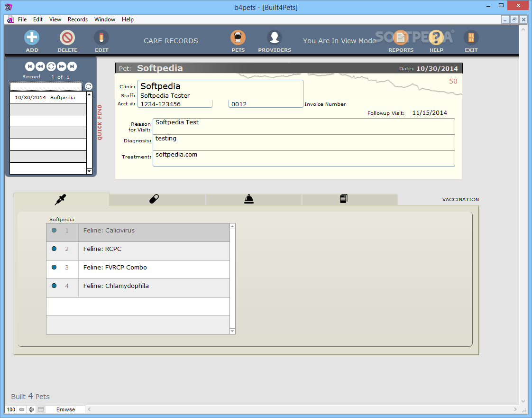Click the Diagnosis field
Image resolution: width=532 pixels, height=418 pixels.
point(303,143)
